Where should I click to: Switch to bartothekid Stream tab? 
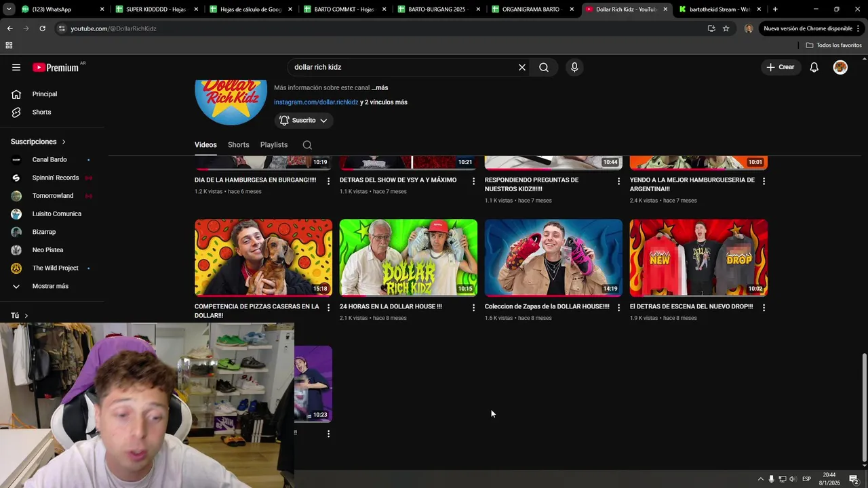coord(719,9)
